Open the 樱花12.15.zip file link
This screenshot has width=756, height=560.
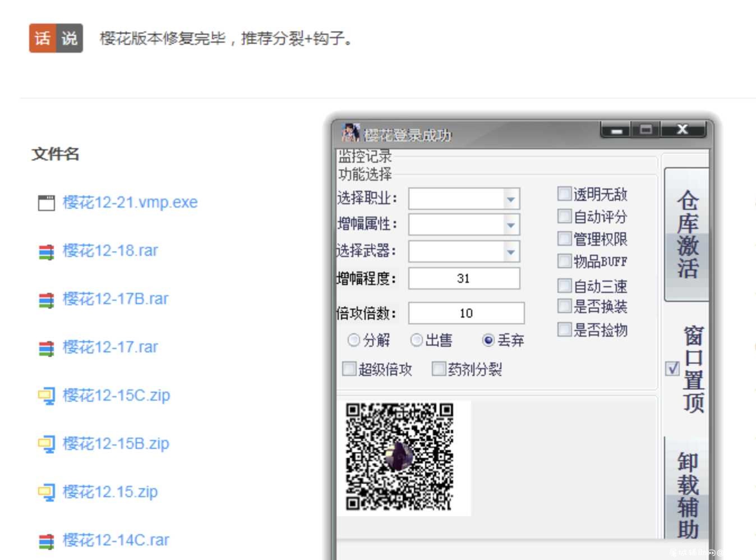110,492
